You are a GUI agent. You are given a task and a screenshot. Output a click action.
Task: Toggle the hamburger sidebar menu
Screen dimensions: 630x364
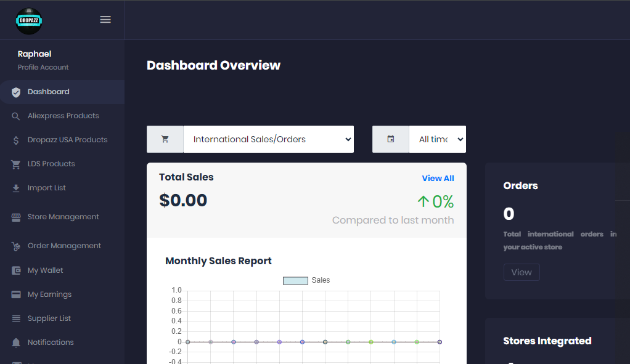(x=105, y=20)
